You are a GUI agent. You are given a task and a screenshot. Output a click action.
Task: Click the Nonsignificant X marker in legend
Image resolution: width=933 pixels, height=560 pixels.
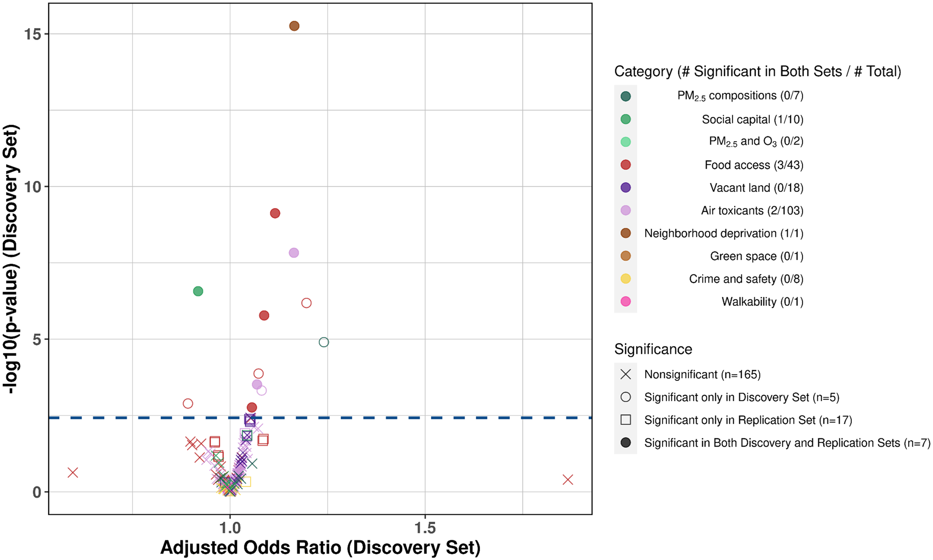coord(626,374)
